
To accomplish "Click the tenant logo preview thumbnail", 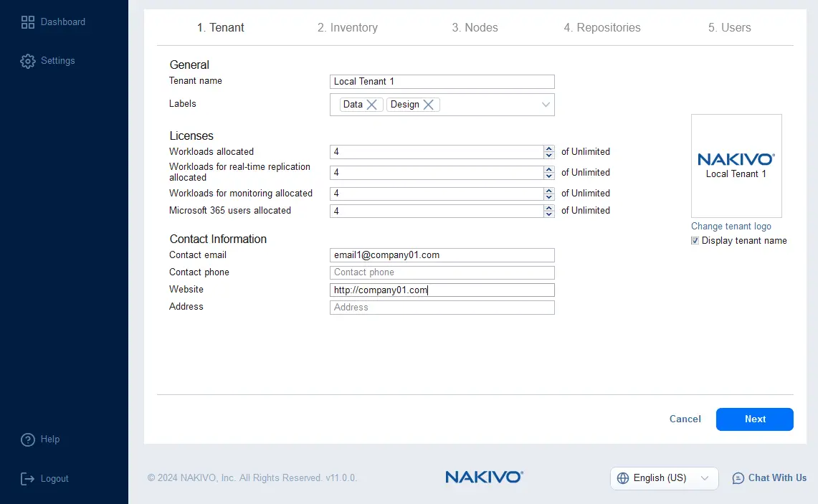I will (x=736, y=166).
